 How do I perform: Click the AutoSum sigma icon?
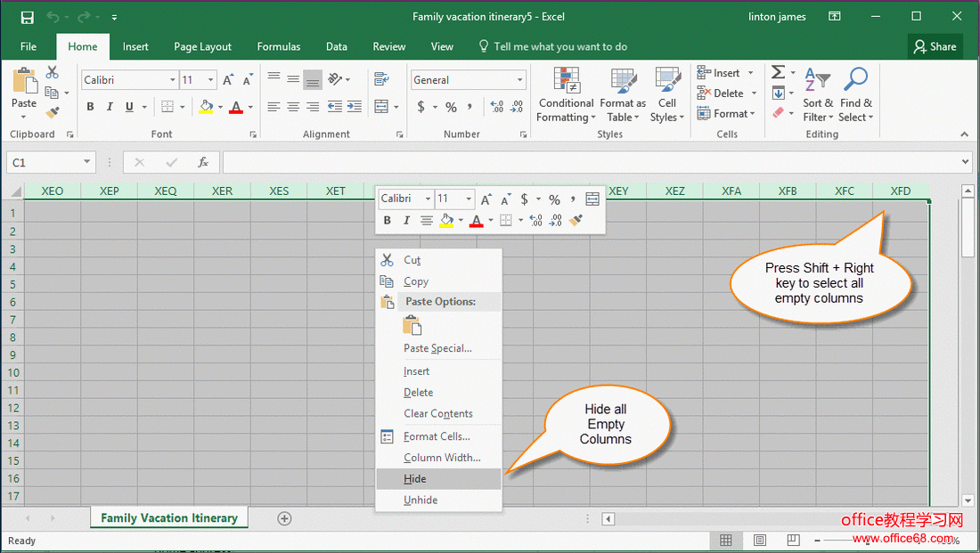pos(778,73)
